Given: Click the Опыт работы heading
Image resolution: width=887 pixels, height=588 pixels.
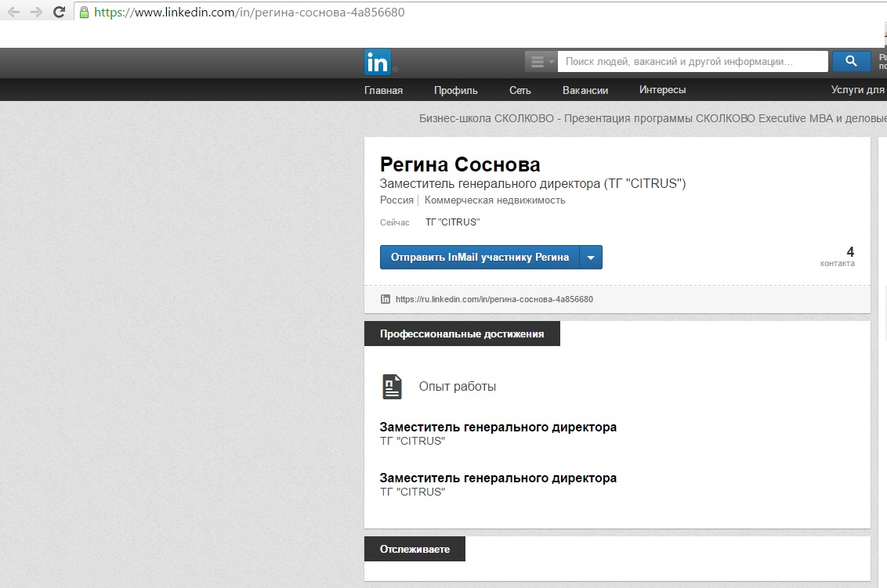Looking at the screenshot, I should point(458,387).
